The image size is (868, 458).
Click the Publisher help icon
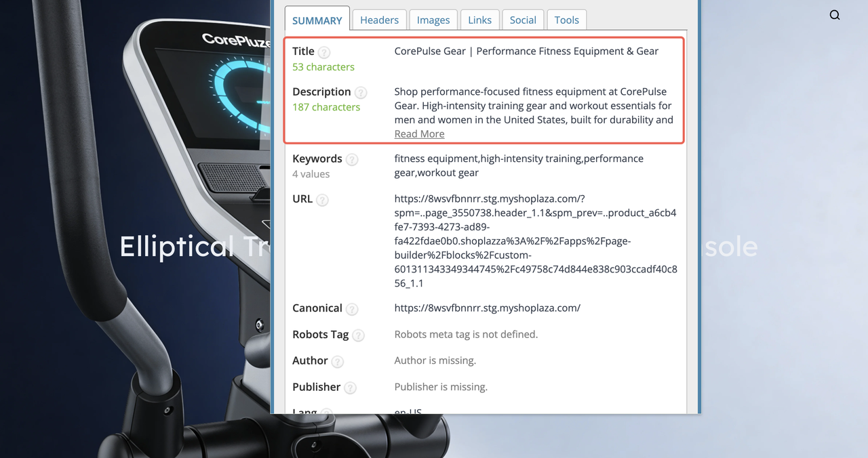pyautogui.click(x=350, y=388)
